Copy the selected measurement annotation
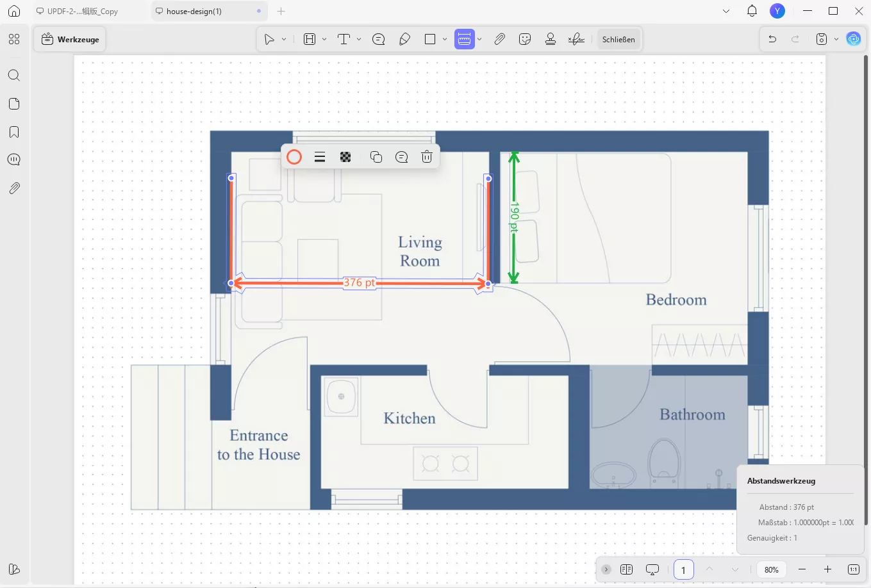 (x=376, y=157)
